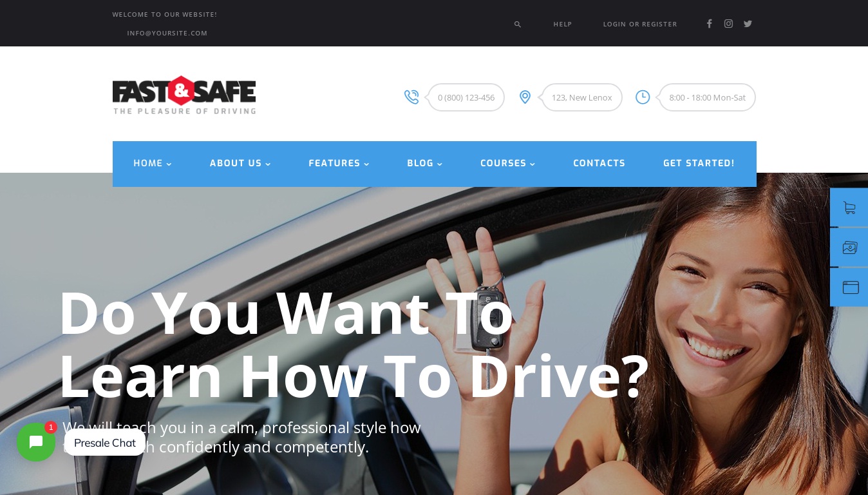Expand the Courses dropdown menu
Image resolution: width=868 pixels, height=495 pixels.
507,164
